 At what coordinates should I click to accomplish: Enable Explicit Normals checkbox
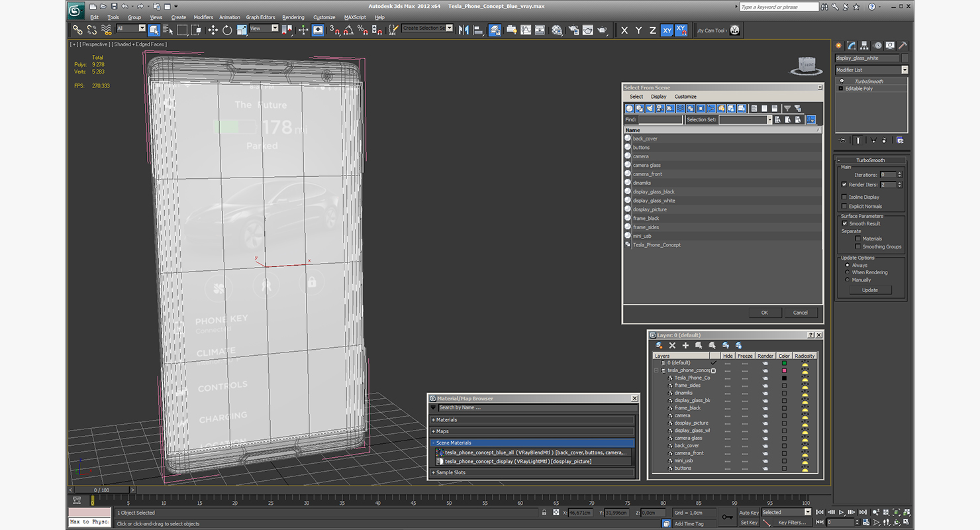pyautogui.click(x=844, y=206)
